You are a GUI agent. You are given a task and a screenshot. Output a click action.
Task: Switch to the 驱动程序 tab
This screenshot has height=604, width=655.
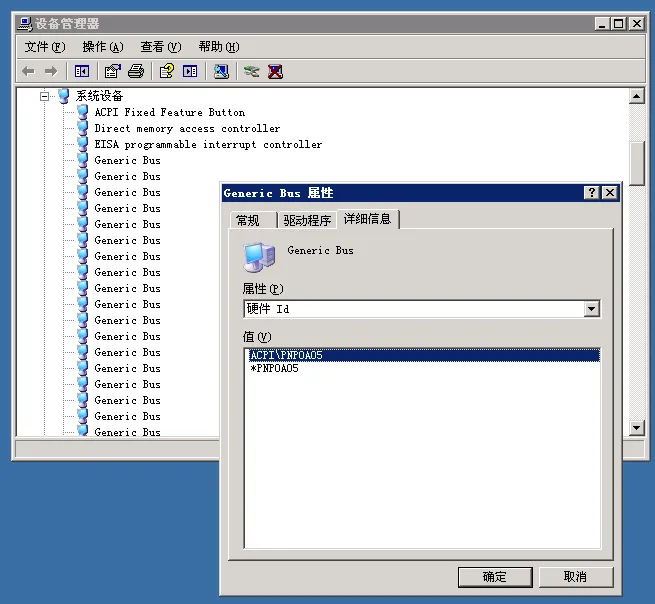[x=307, y=220]
